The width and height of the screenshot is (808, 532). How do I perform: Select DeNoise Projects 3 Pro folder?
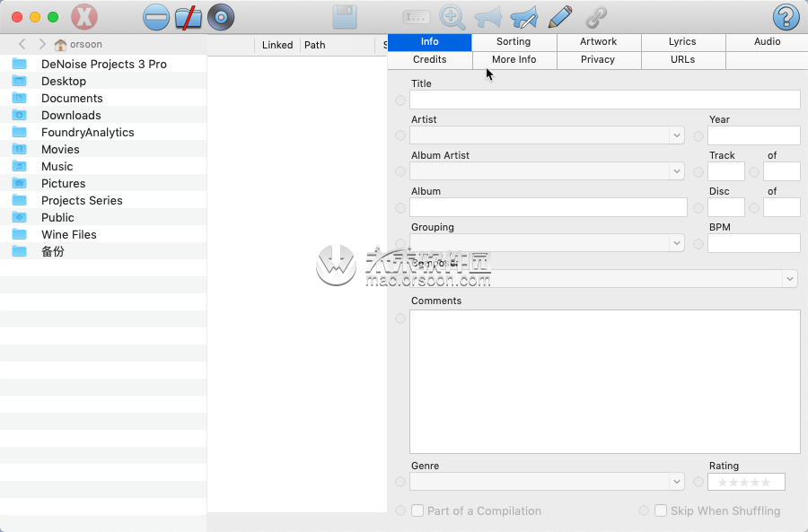click(103, 64)
